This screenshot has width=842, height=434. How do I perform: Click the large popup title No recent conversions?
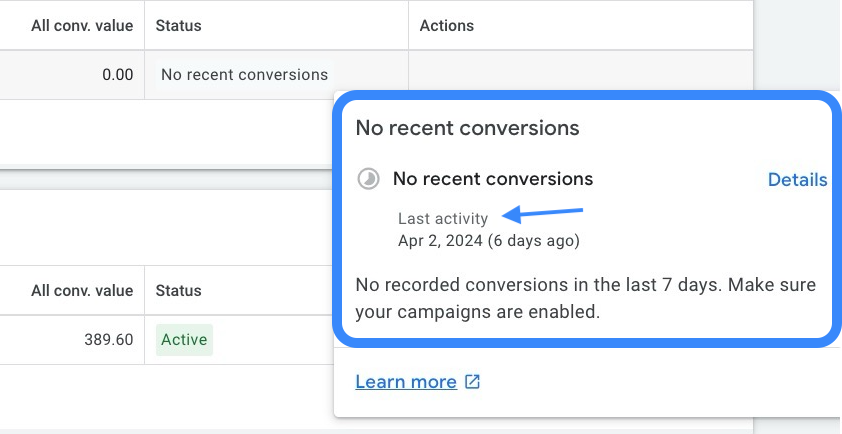coord(468,128)
